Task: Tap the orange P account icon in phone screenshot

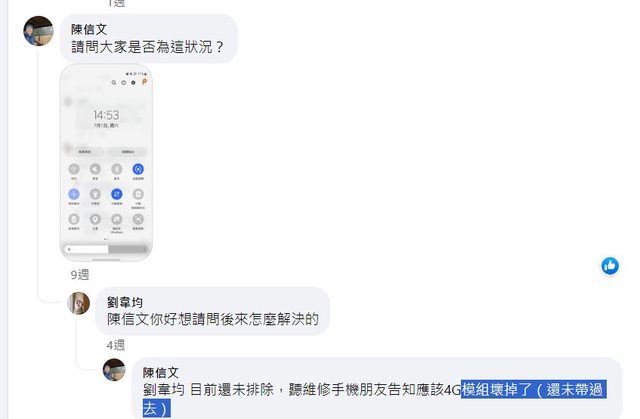Action: 144,82
